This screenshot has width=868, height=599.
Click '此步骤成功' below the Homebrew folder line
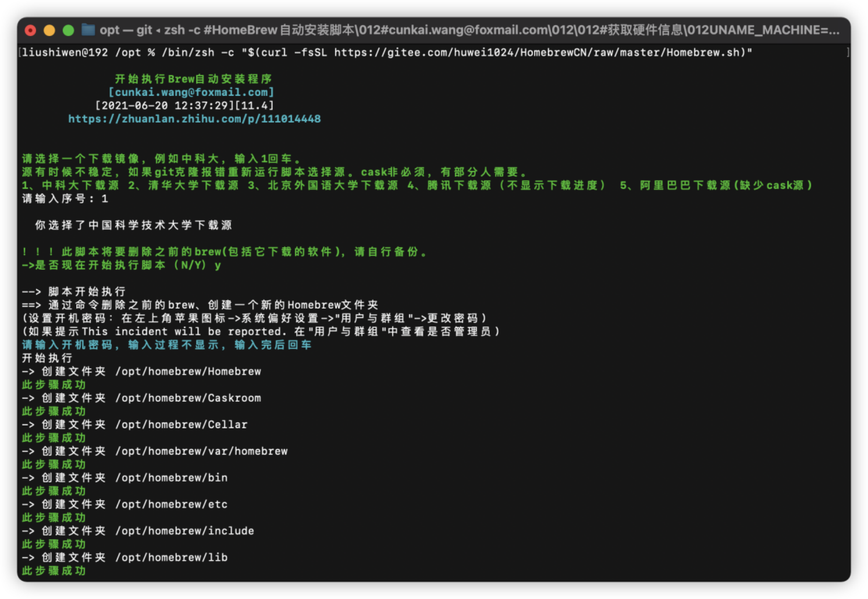[x=54, y=385]
